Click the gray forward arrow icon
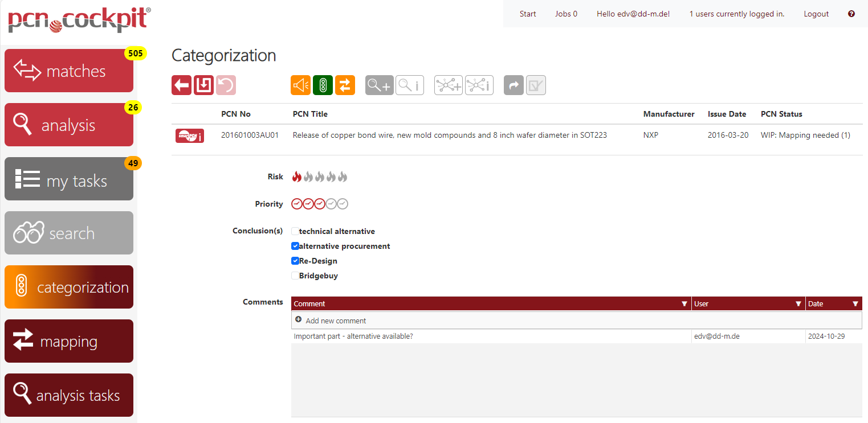 514,85
